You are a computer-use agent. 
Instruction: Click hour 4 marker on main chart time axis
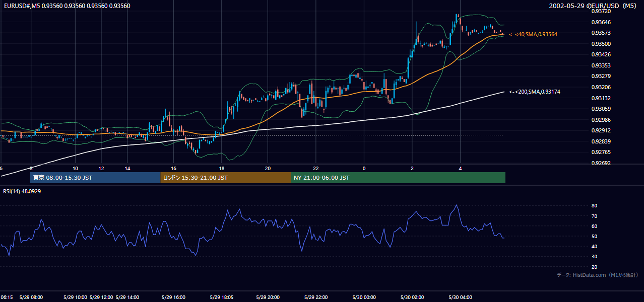click(x=460, y=168)
